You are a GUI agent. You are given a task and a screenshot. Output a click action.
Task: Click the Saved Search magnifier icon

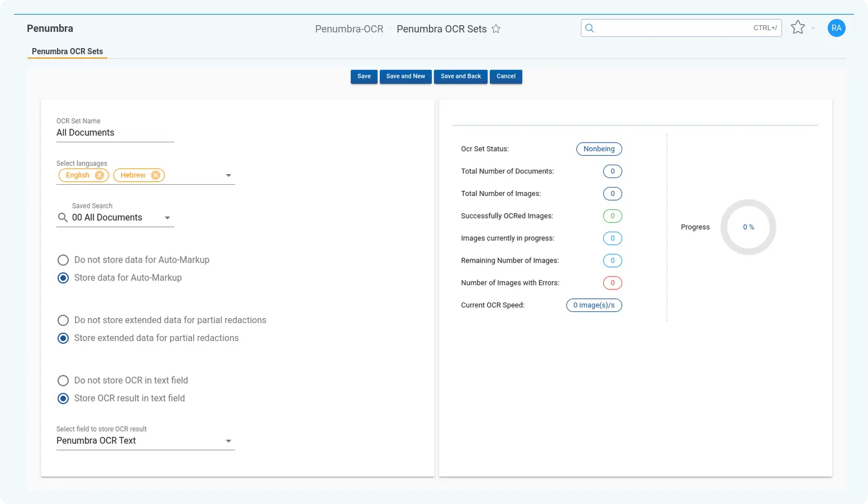[x=63, y=217]
